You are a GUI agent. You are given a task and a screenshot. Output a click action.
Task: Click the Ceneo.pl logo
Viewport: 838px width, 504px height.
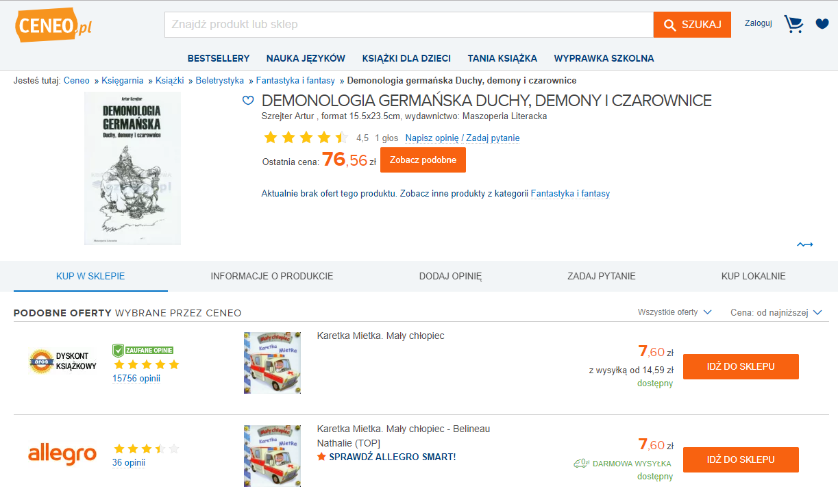(53, 26)
